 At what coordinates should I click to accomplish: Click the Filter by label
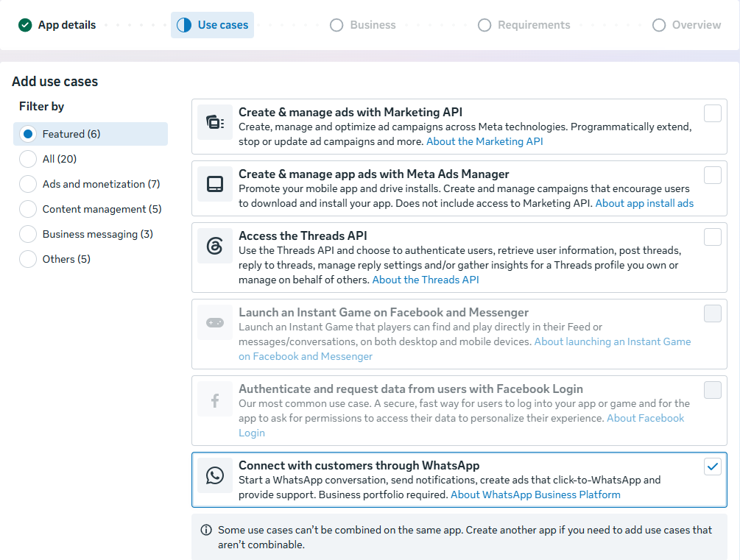point(41,107)
